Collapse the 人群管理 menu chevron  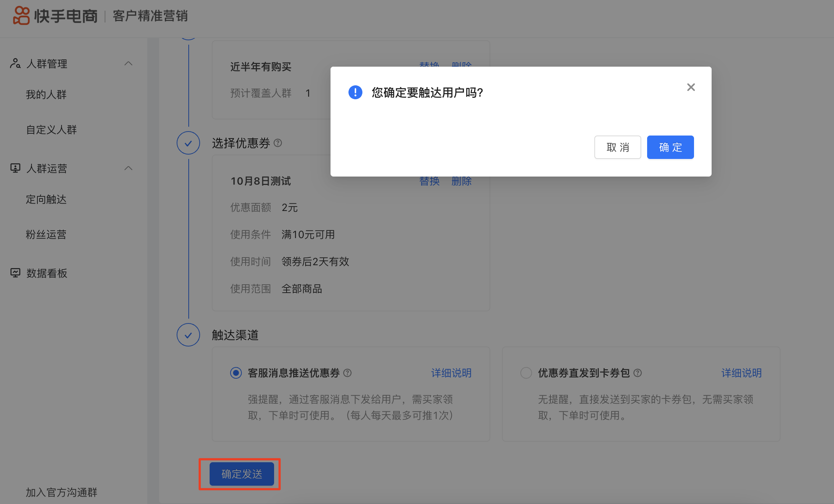pos(128,63)
